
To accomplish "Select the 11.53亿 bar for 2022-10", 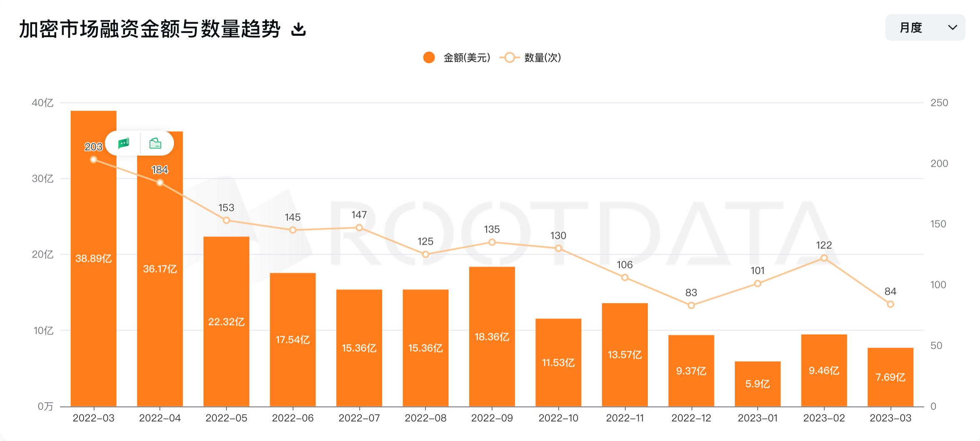I will (x=558, y=362).
